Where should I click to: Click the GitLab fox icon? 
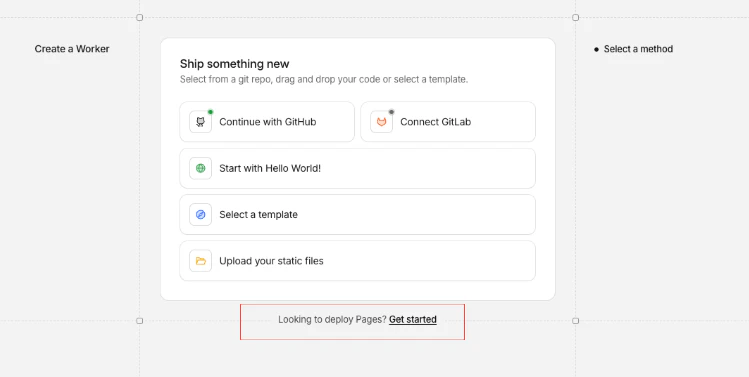tap(381, 122)
